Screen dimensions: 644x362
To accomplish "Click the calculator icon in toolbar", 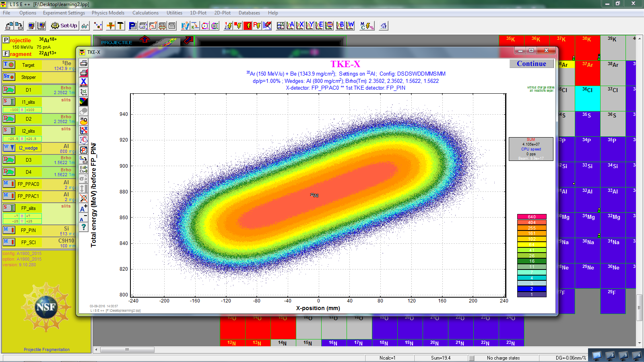I will 172,26.
